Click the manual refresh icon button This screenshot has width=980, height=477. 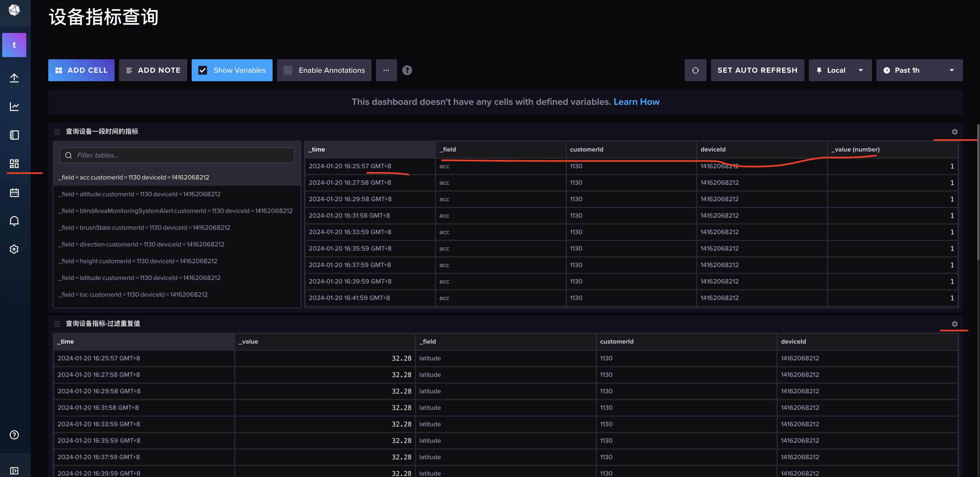pos(695,70)
